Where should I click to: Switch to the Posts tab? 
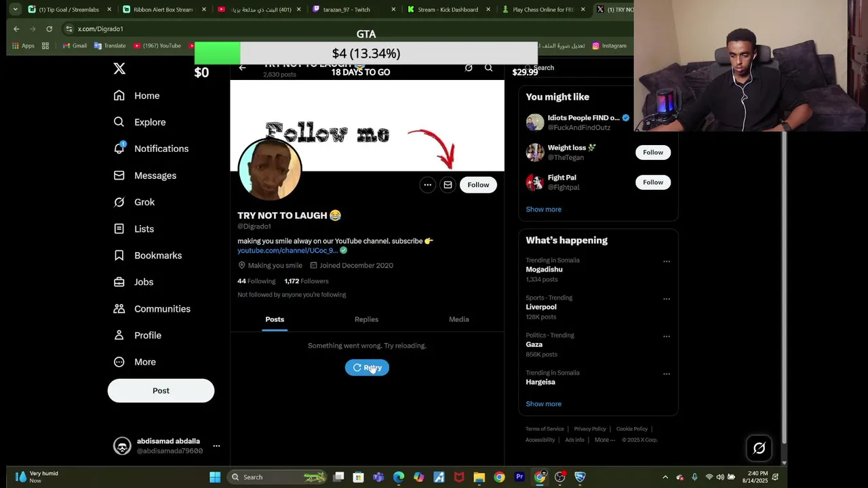point(275,319)
